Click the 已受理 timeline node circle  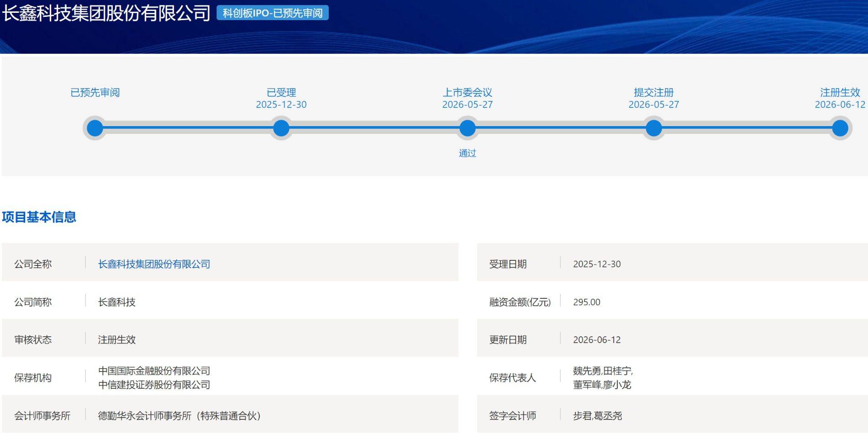pos(281,128)
